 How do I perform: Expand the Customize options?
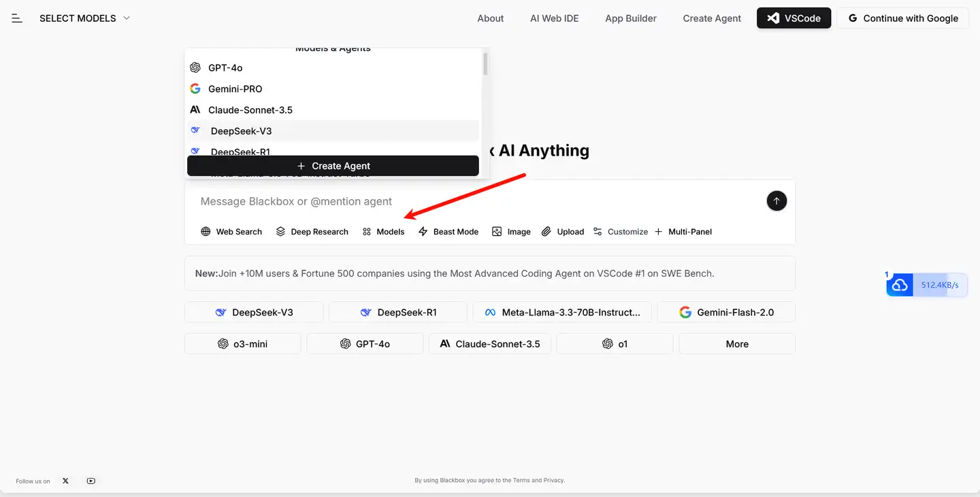coord(620,232)
